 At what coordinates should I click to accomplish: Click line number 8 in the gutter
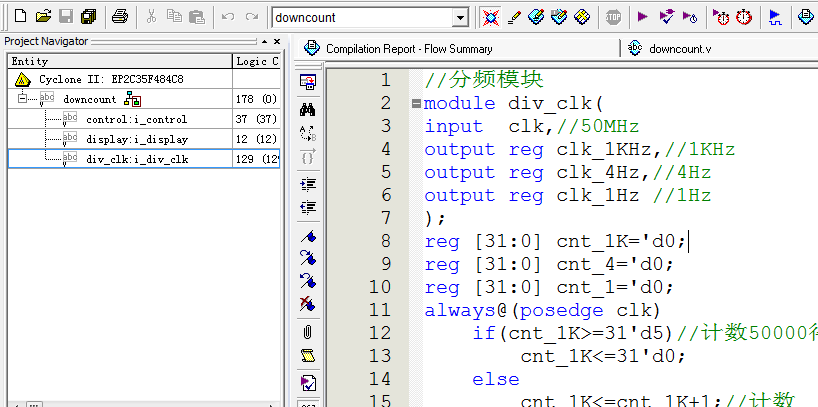(x=386, y=241)
